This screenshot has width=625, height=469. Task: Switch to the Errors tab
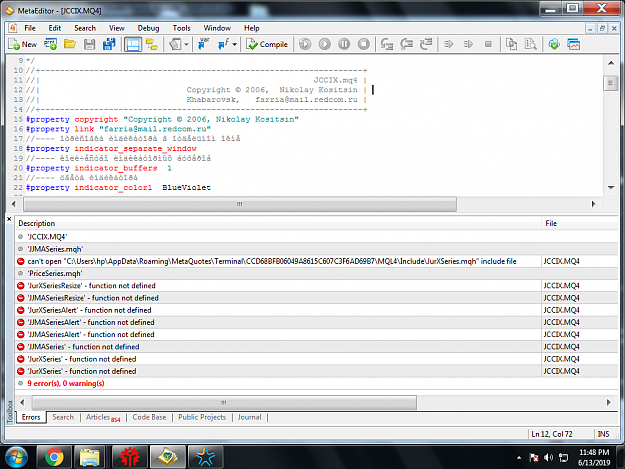click(31, 417)
